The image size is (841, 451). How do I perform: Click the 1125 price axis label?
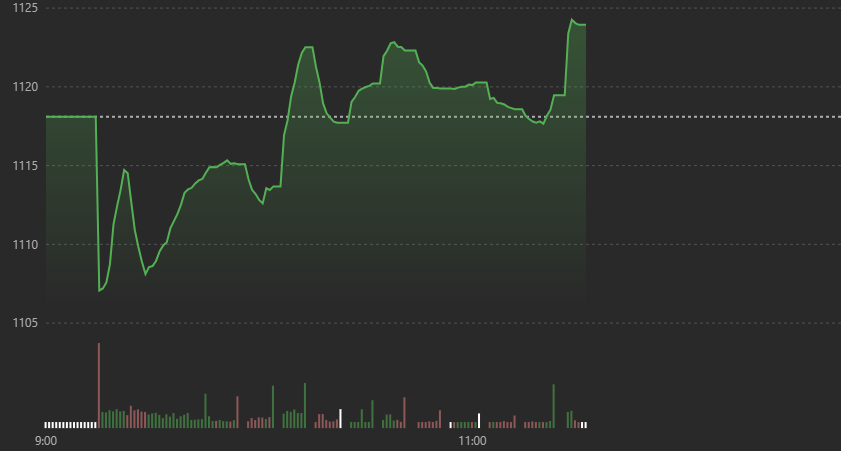pyautogui.click(x=25, y=8)
